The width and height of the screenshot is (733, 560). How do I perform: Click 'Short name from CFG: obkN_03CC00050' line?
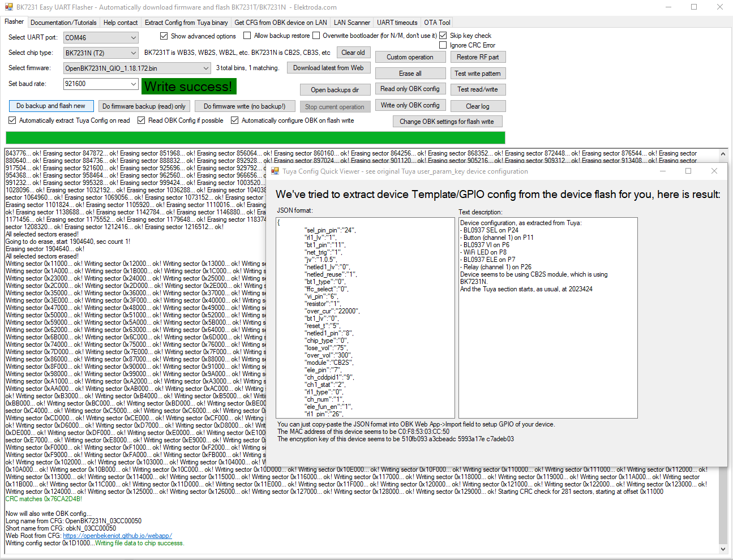(x=61, y=528)
